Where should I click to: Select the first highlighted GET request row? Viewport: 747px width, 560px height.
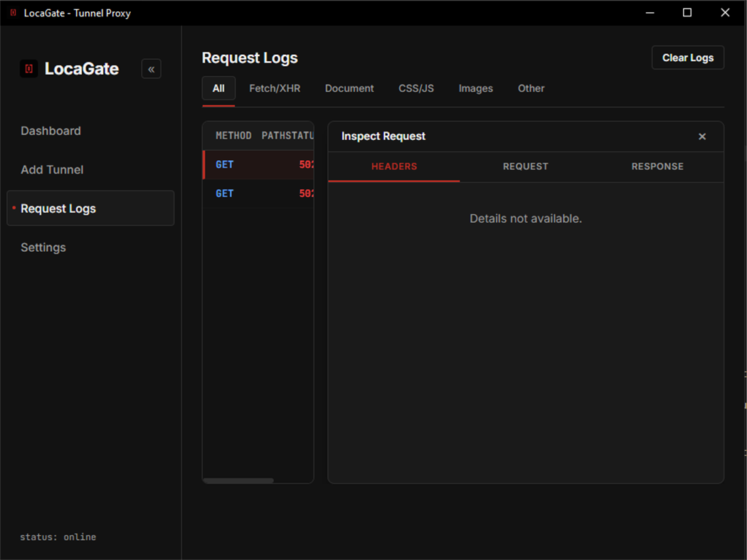click(x=258, y=164)
